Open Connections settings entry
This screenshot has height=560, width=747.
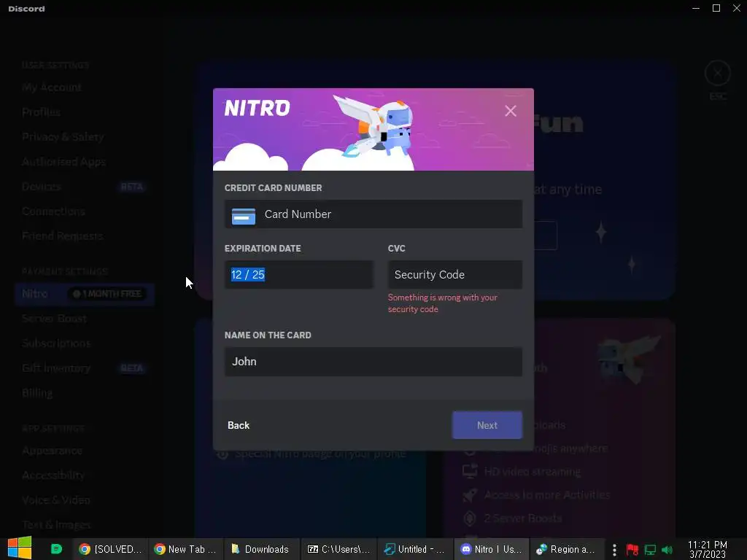(53, 211)
